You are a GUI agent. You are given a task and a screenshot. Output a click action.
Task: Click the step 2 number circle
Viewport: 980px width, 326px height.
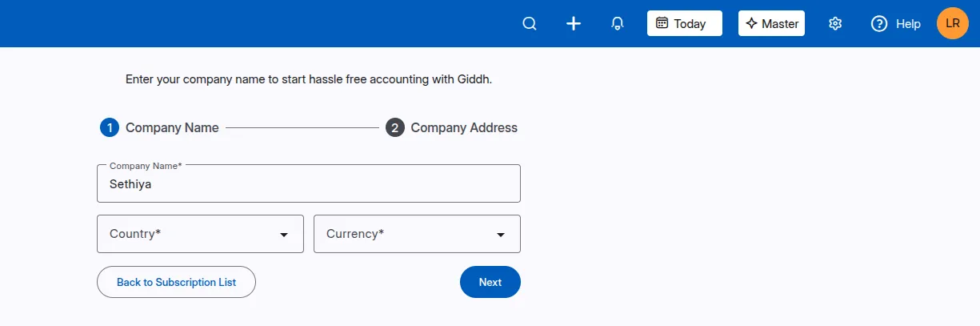coord(395,127)
